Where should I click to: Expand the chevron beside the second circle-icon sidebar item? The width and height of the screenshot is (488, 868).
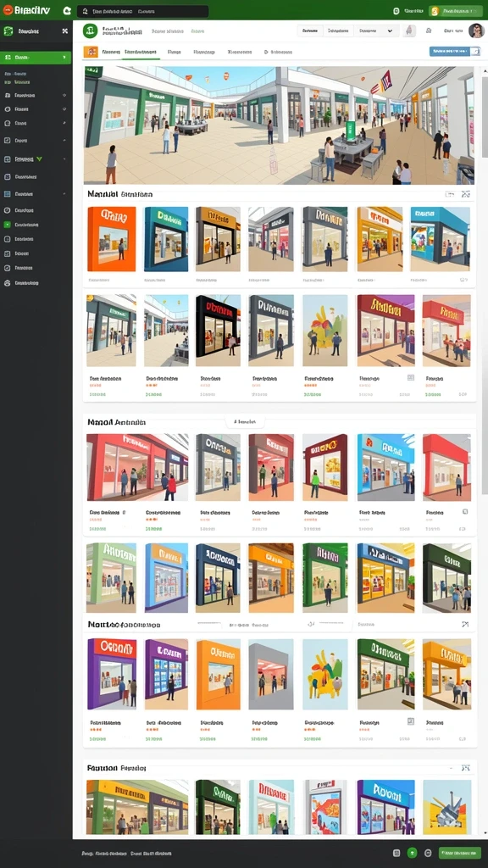(x=64, y=109)
